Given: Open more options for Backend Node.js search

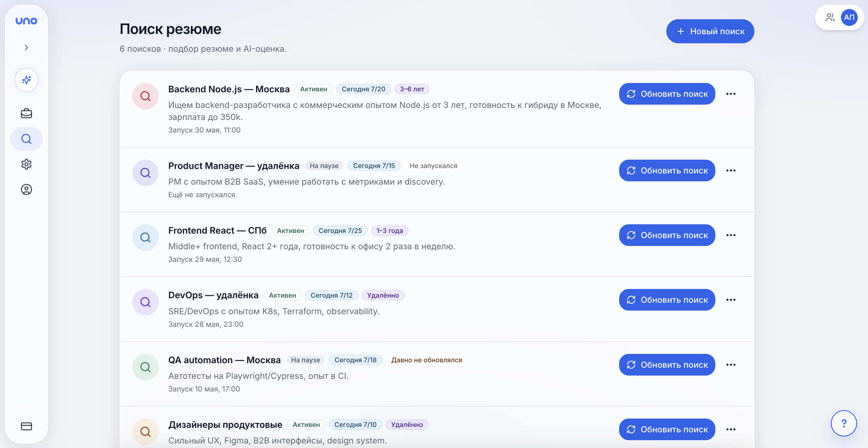Looking at the screenshot, I should pos(731,94).
